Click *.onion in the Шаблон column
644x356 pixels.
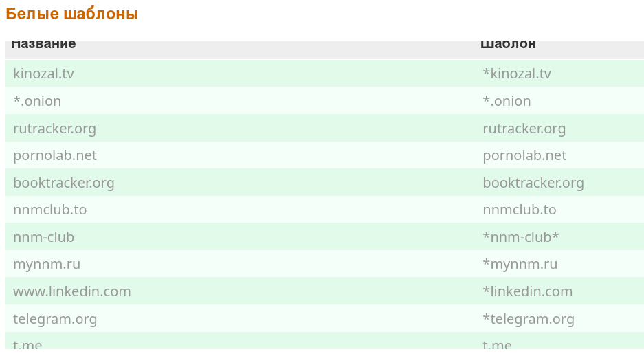[507, 101]
